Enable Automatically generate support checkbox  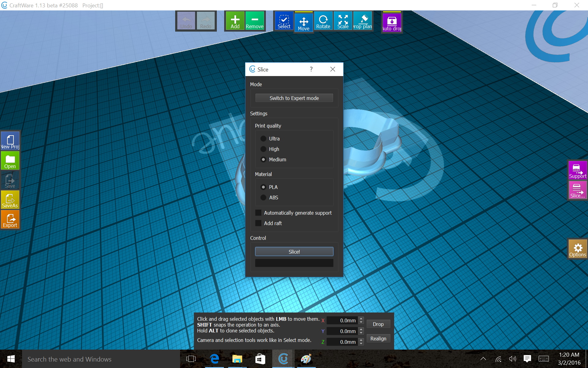click(x=258, y=213)
